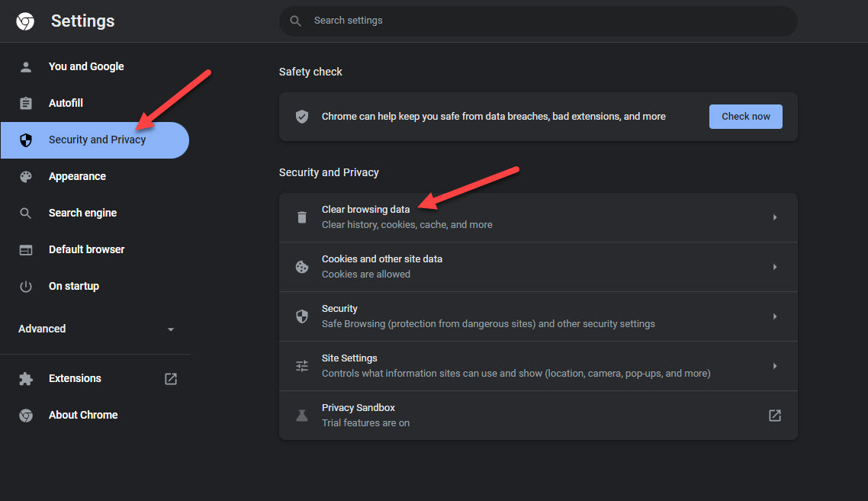Screen dimensions: 868x501
Task: Click the power icon next to On startup
Action: 26,287
